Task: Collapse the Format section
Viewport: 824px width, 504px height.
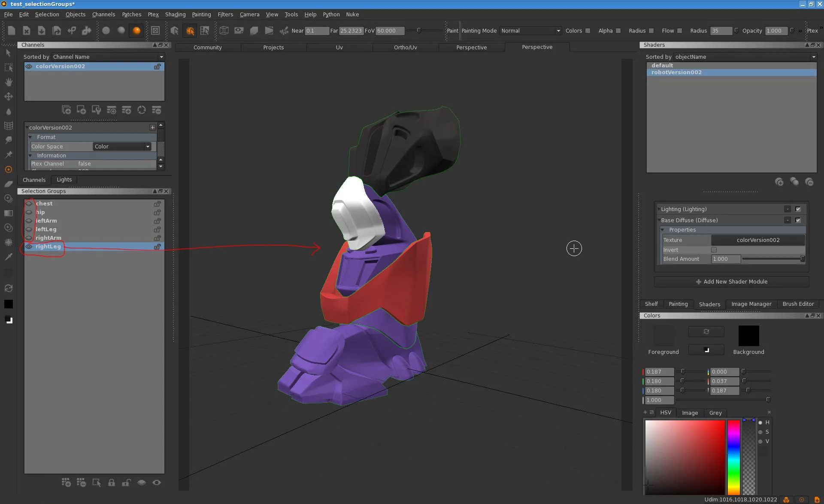Action: coord(30,137)
